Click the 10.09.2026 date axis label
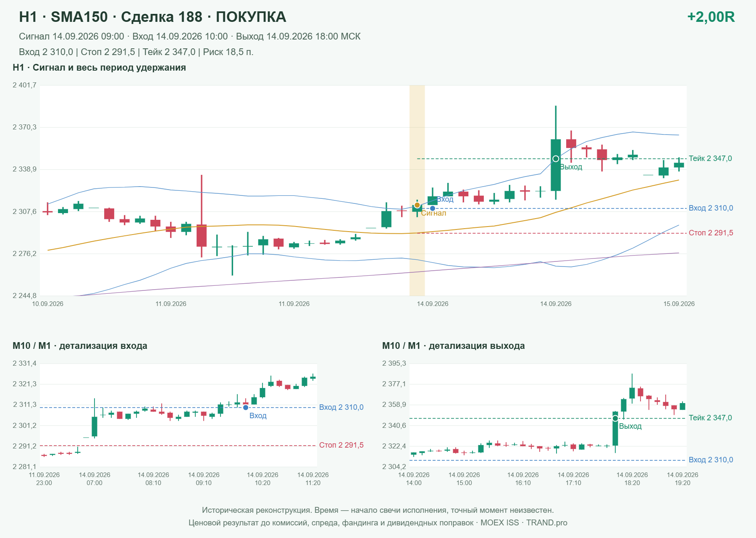The height and width of the screenshot is (538, 756). pos(47,304)
